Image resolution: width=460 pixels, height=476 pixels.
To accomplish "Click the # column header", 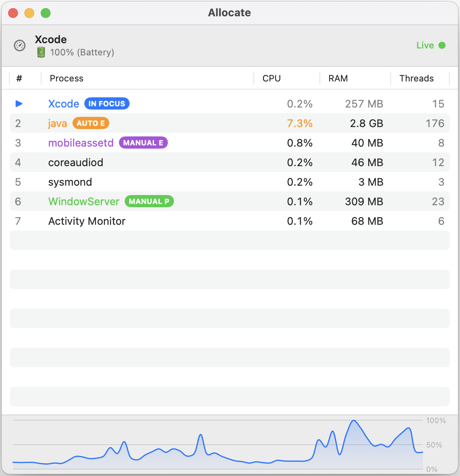I will coord(19,78).
